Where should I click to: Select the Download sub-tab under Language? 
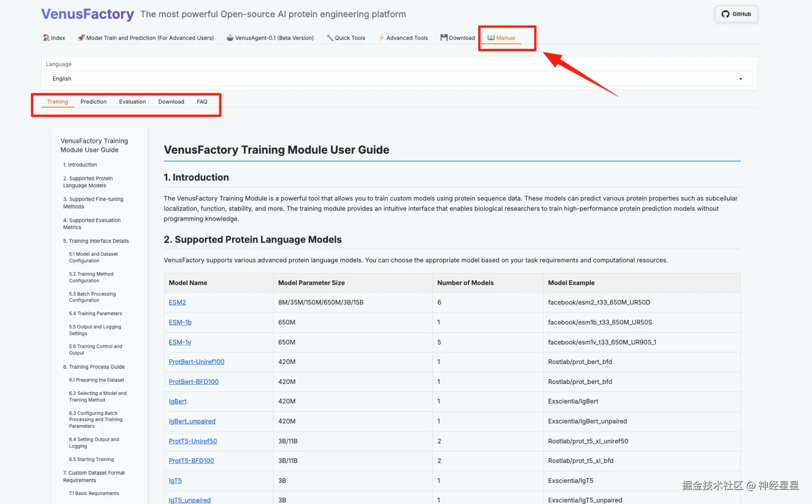171,102
